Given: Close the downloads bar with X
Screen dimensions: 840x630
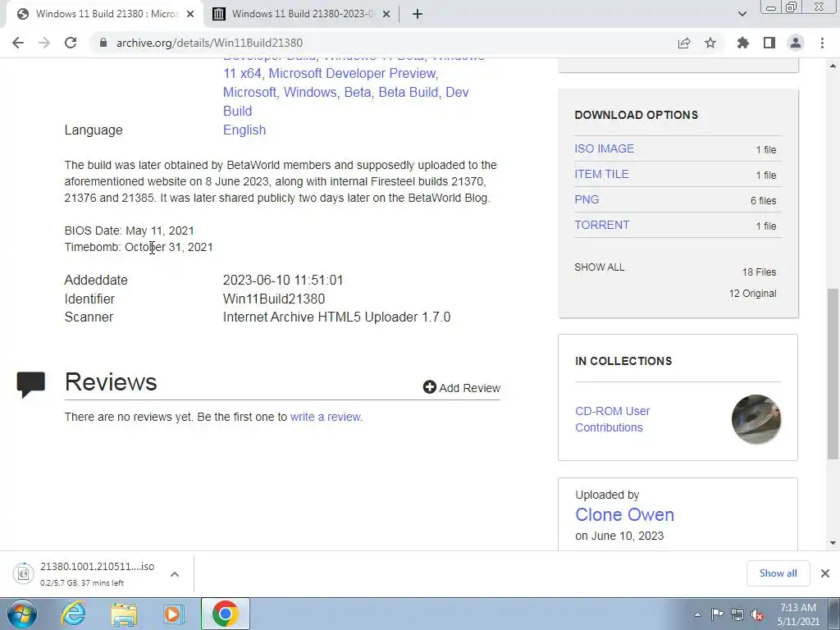Looking at the screenshot, I should (825, 573).
